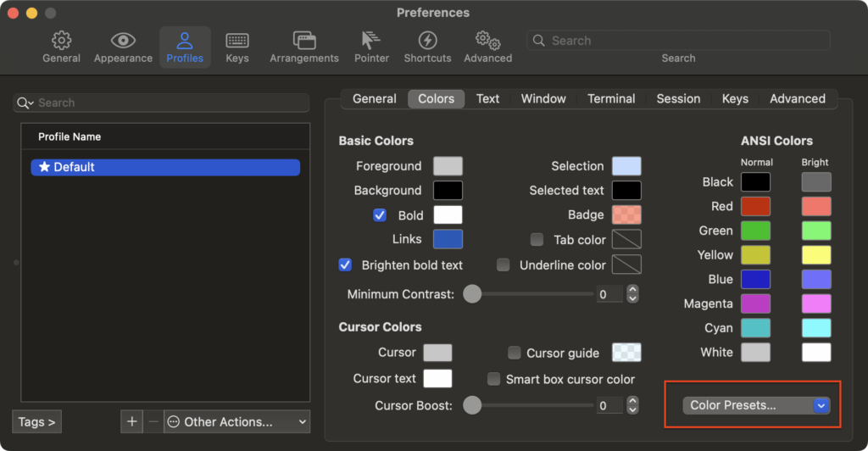Click the Links color swatch
Image resolution: width=868 pixels, height=451 pixels.
(x=448, y=239)
